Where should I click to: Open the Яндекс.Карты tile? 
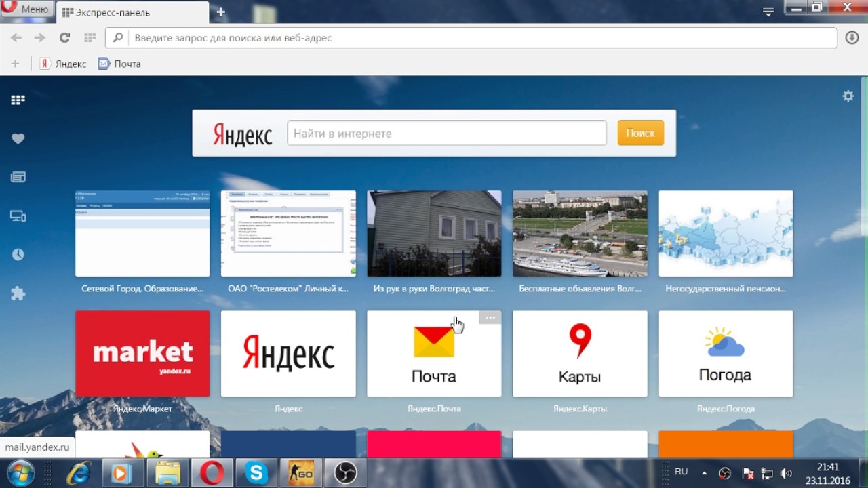(580, 354)
